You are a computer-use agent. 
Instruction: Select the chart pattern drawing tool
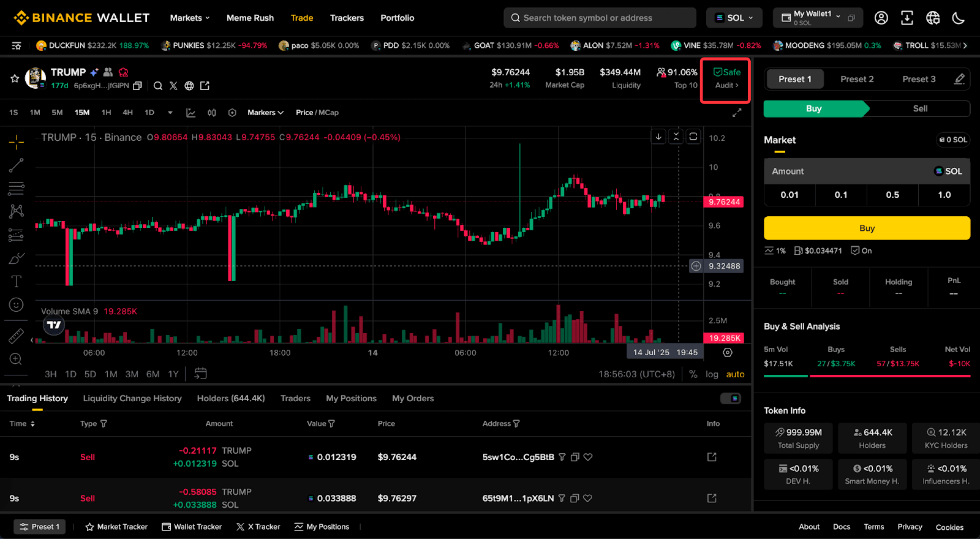pos(17,211)
